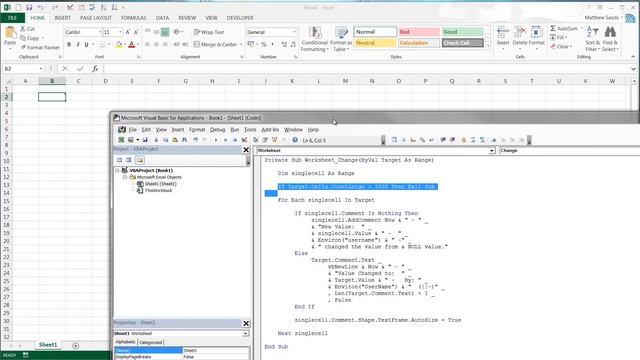
Task: Open the Worksheet object dropdown in code window
Action: 492,151
